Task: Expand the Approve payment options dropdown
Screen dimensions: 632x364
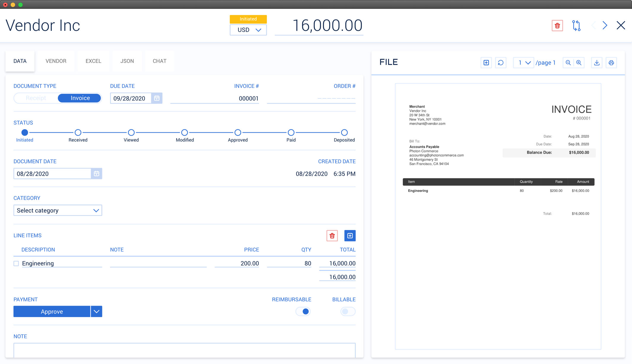Action: [96, 311]
